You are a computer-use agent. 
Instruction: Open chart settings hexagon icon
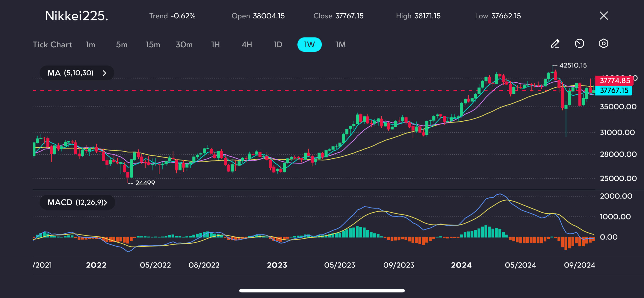pyautogui.click(x=603, y=44)
